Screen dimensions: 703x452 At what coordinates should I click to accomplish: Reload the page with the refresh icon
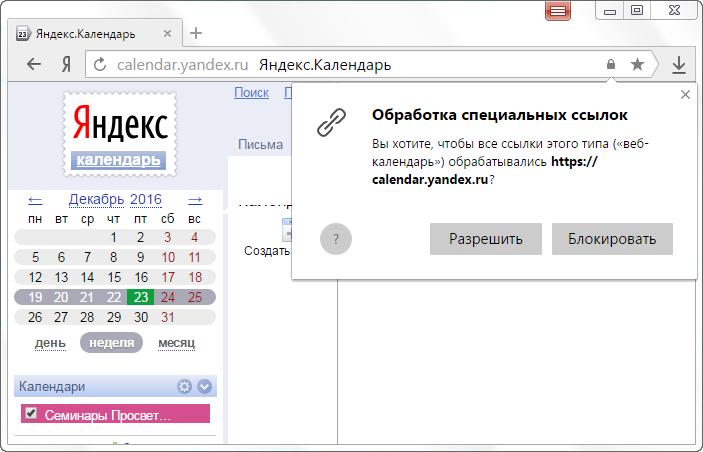pos(100,65)
